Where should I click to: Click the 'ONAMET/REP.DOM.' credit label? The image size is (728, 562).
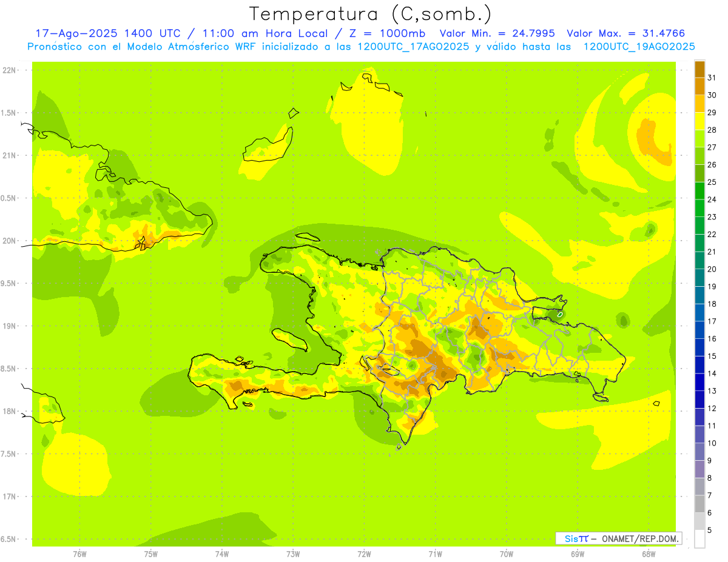[640, 538]
